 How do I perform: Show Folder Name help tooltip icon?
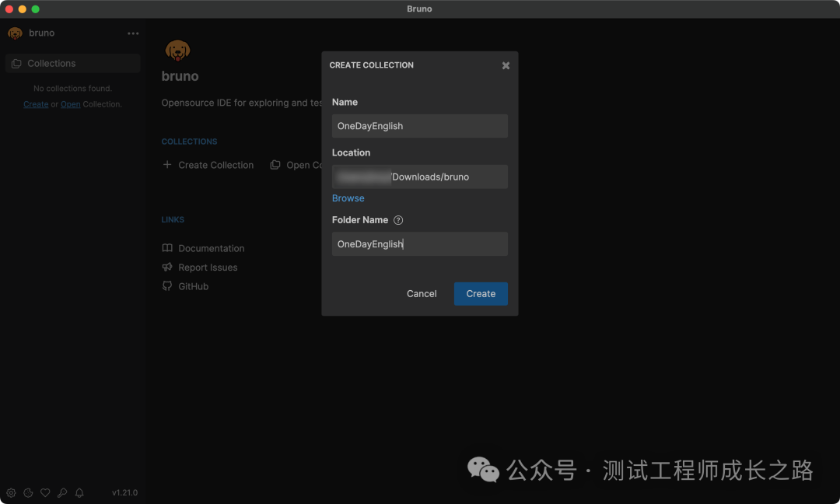398,220
